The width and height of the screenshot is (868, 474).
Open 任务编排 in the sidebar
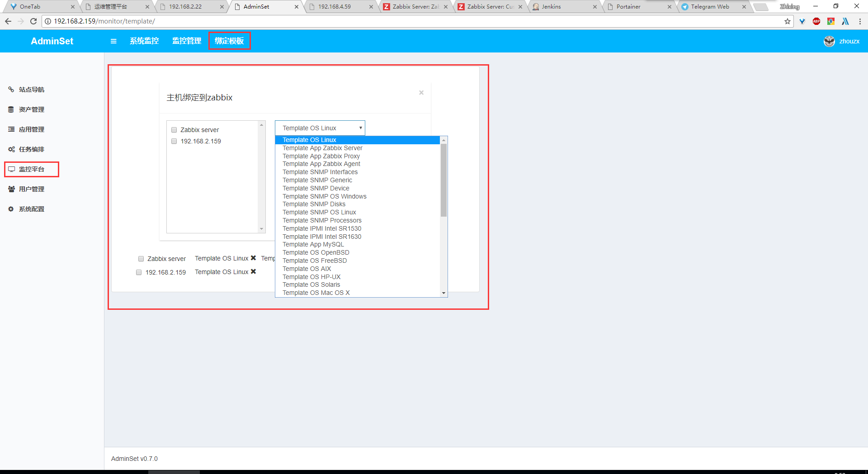point(32,149)
